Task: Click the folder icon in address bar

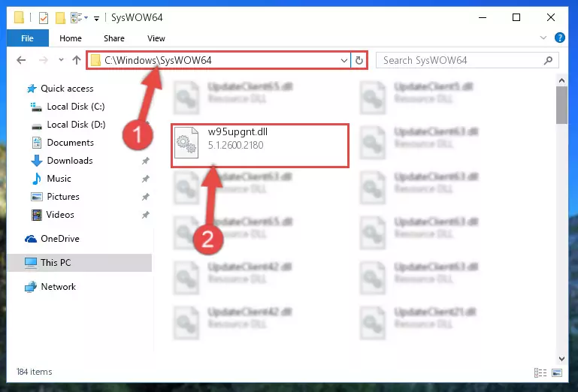Action: coord(95,60)
